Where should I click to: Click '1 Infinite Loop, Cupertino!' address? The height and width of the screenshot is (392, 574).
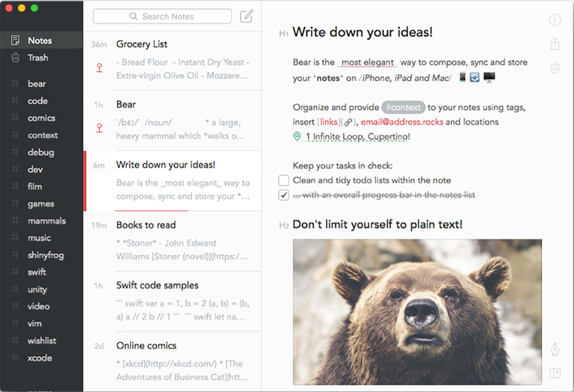[x=358, y=136]
